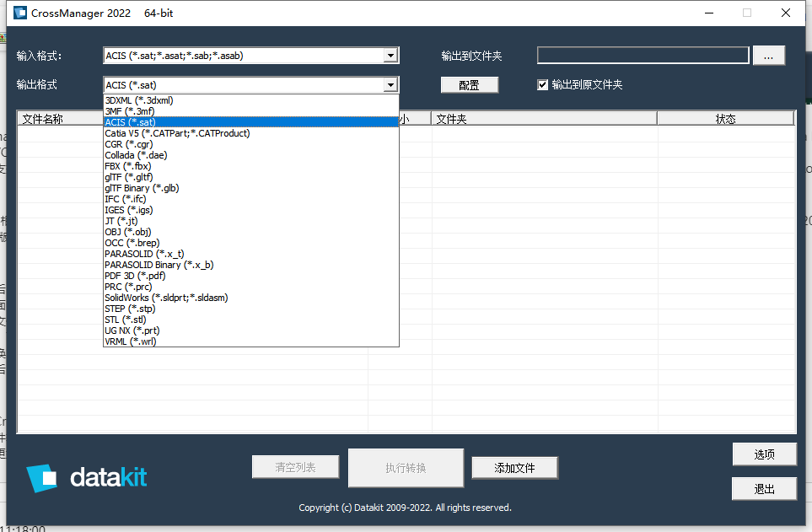
Task: Pick PRC (*.prc) from the list
Action: (x=251, y=287)
